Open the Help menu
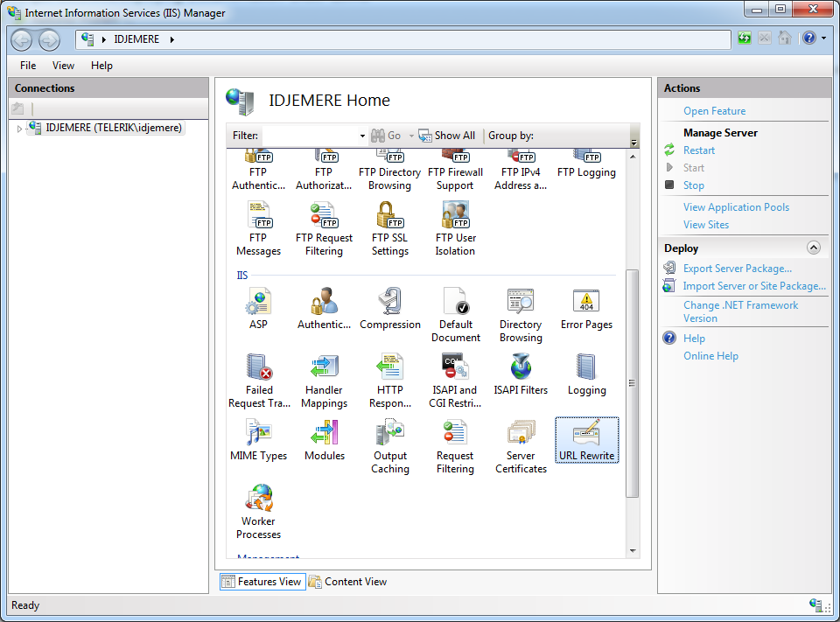 click(101, 66)
